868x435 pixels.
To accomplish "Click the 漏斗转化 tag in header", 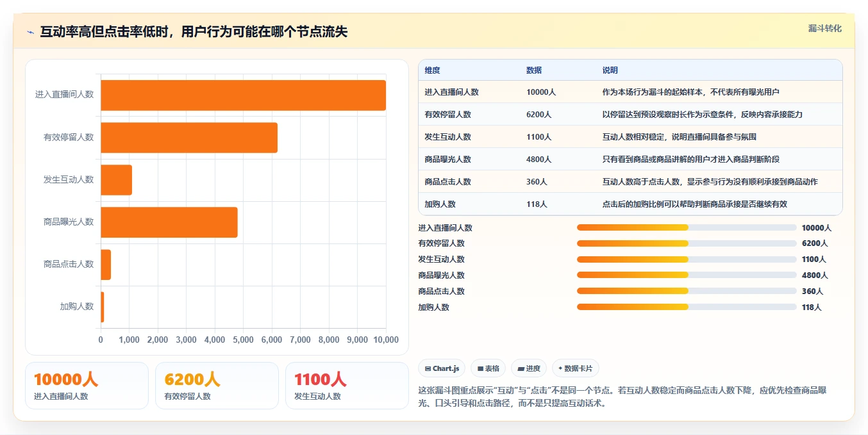I will [x=825, y=29].
